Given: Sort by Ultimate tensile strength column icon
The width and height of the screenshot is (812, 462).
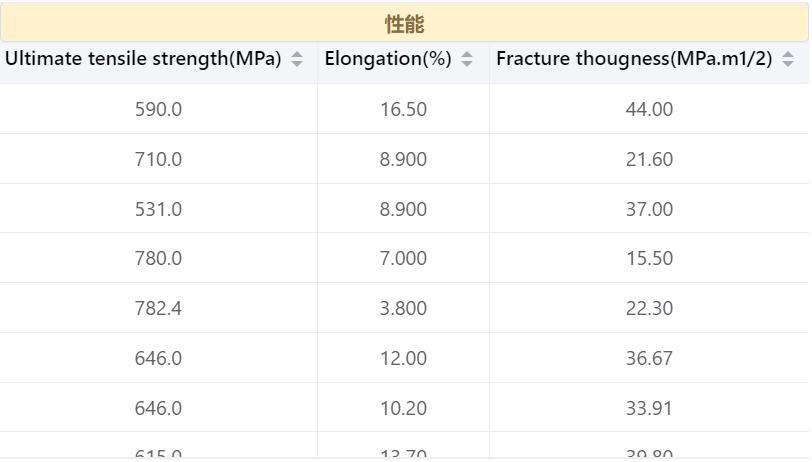Looking at the screenshot, I should (x=297, y=59).
